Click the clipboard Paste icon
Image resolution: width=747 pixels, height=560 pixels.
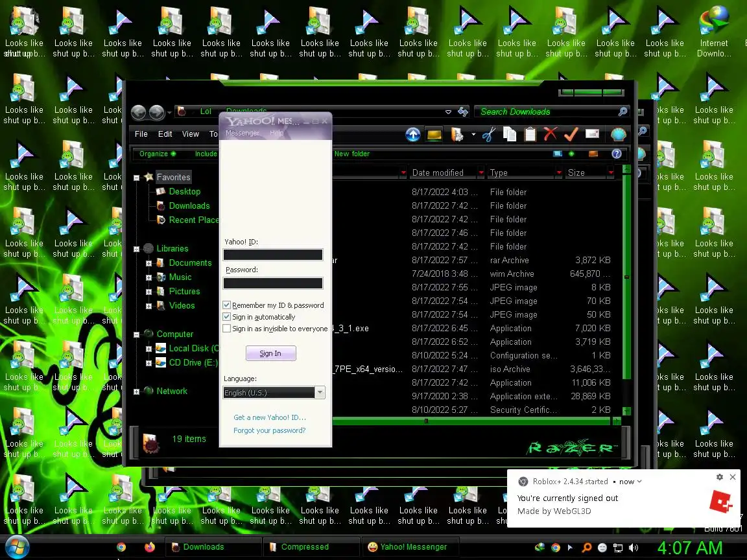pos(530,135)
